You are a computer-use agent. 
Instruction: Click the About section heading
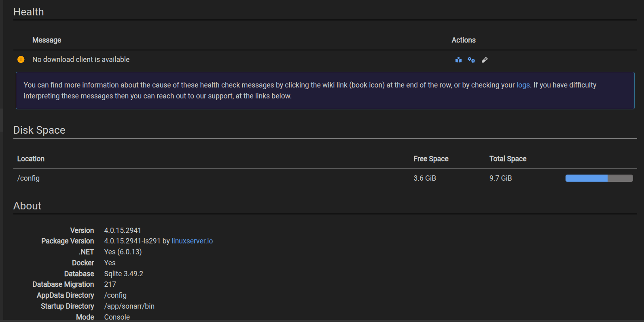point(27,206)
